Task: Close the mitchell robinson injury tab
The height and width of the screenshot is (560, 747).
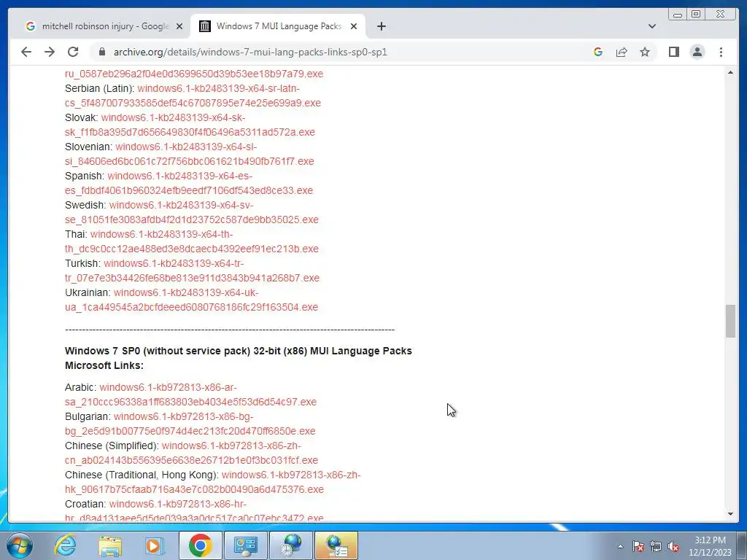Action: (x=179, y=26)
